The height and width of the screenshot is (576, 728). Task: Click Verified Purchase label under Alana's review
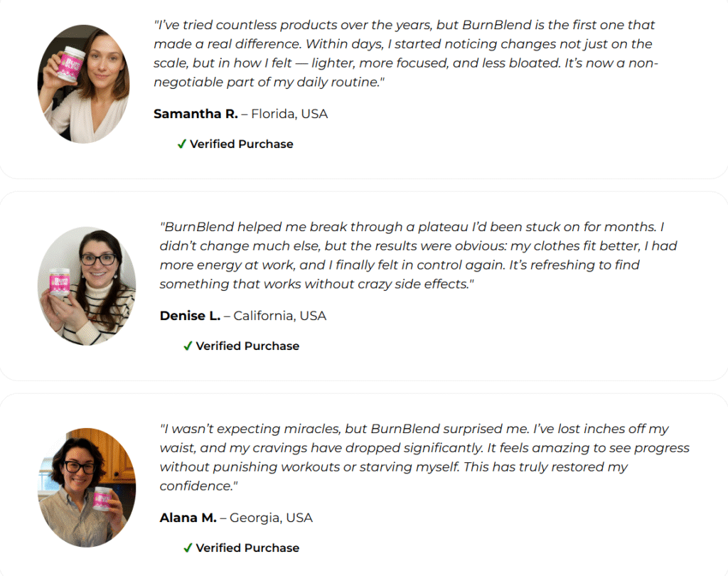tap(247, 548)
